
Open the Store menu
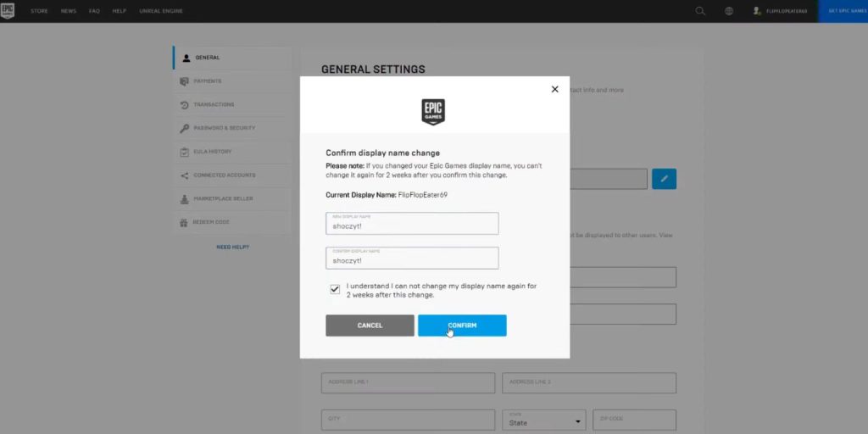pyautogui.click(x=39, y=11)
